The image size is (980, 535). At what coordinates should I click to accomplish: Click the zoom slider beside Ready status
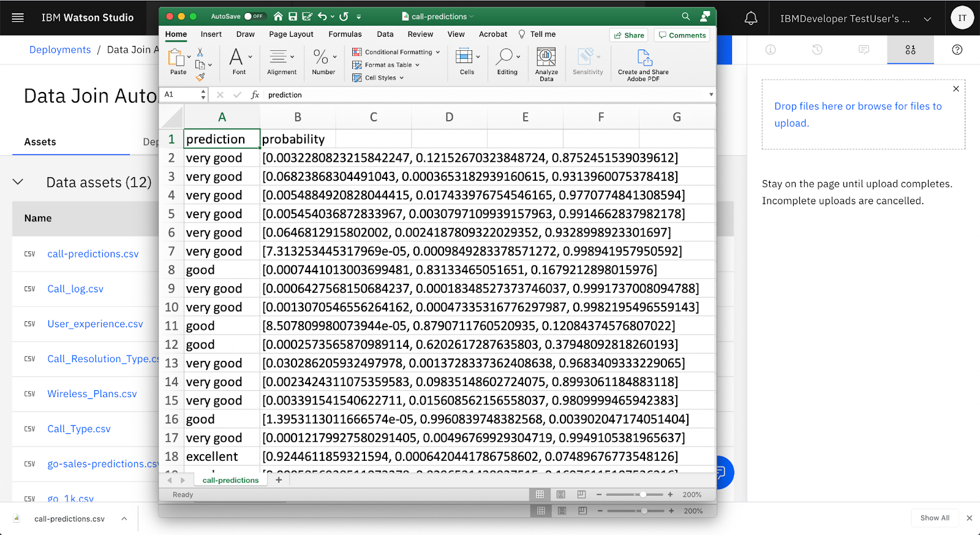click(634, 495)
